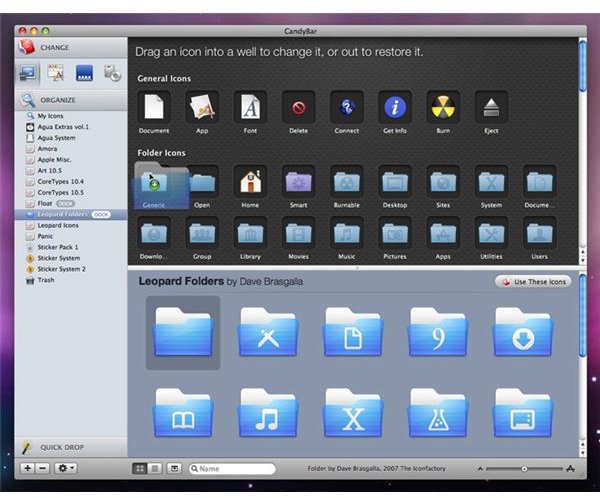Select the Delete icon well
600x498 pixels.
tap(298, 107)
